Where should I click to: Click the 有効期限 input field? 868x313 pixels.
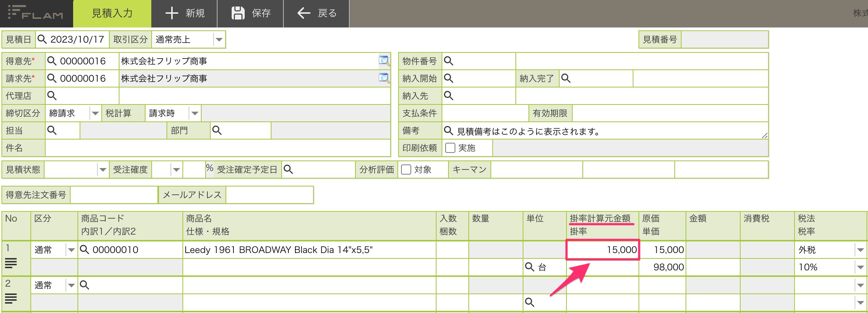coord(670,113)
